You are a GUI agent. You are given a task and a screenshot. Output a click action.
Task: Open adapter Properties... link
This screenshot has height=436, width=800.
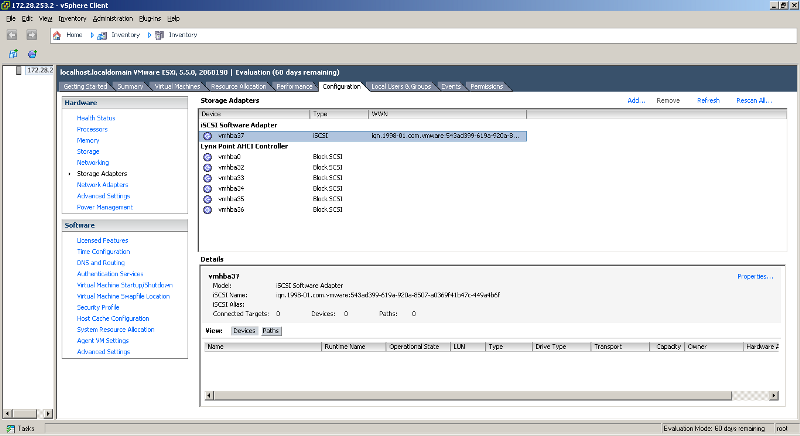coord(755,276)
